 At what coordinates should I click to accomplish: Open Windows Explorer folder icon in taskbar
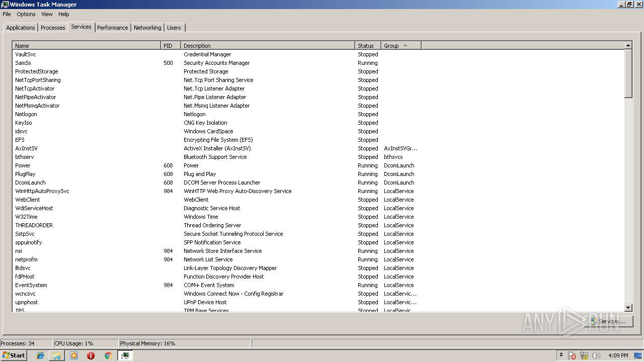pos(57,355)
